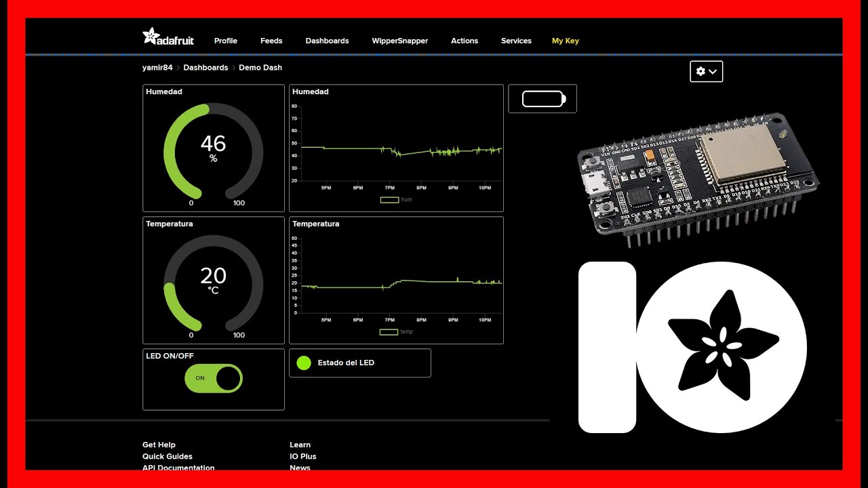
Task: Click the Estado del LED label
Action: (346, 363)
